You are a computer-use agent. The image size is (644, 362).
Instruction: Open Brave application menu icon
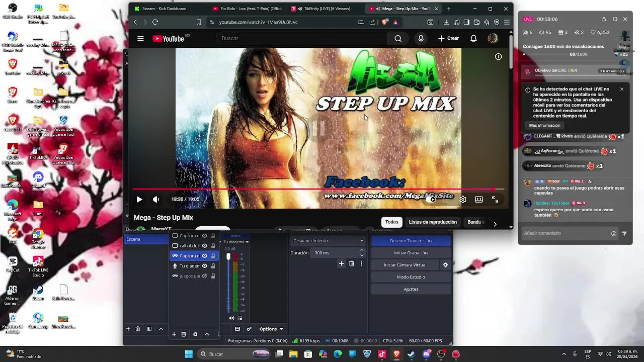pos(507,22)
